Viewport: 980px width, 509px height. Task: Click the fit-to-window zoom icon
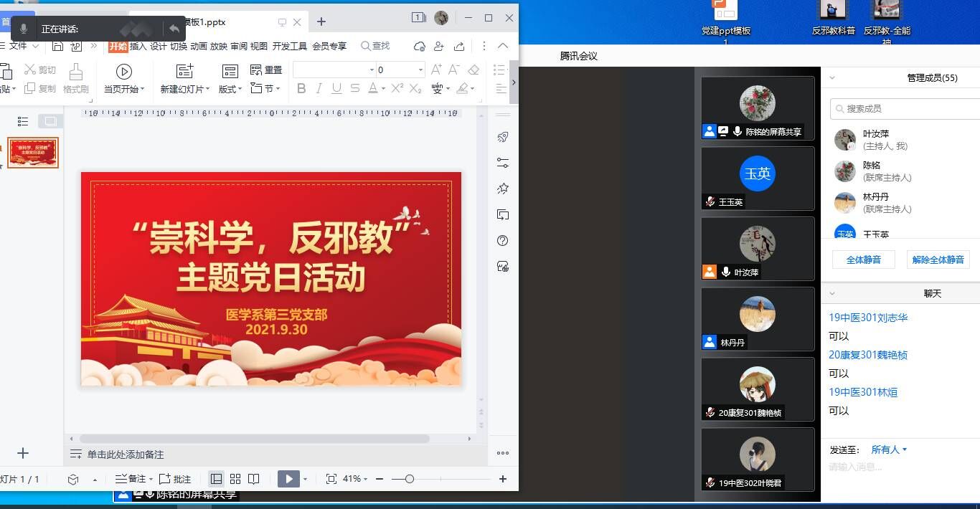331,479
